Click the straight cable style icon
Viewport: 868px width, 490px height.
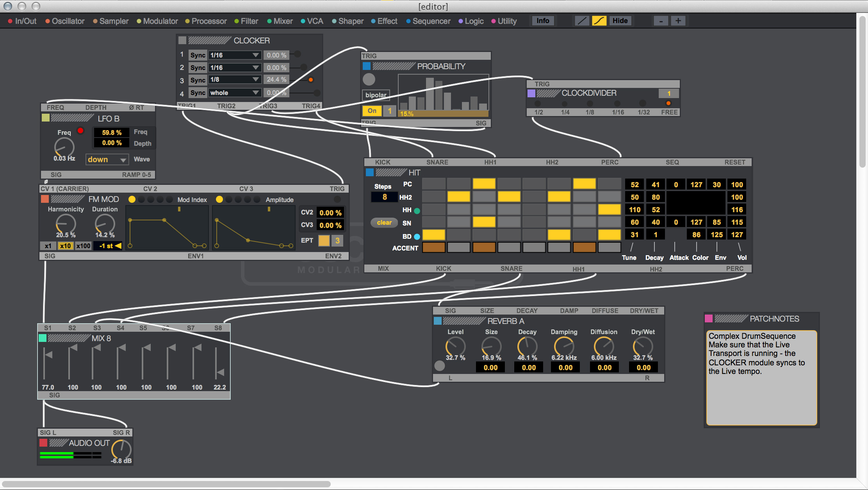point(581,21)
